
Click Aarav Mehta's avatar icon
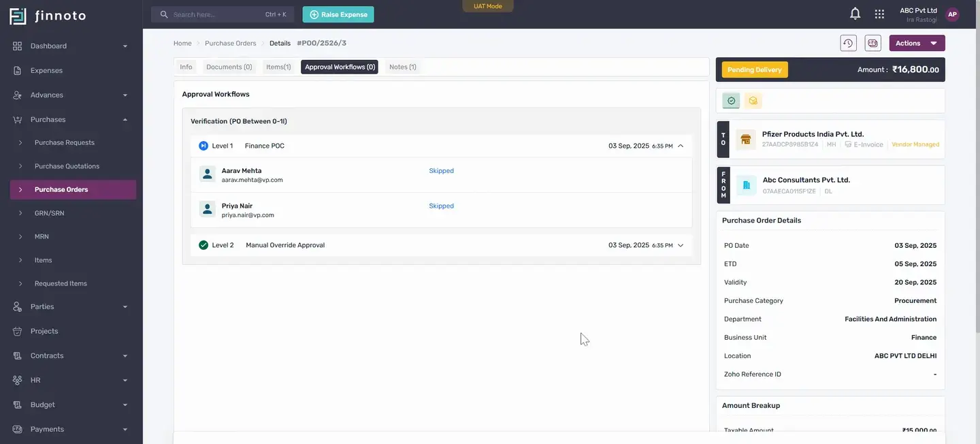tap(208, 174)
